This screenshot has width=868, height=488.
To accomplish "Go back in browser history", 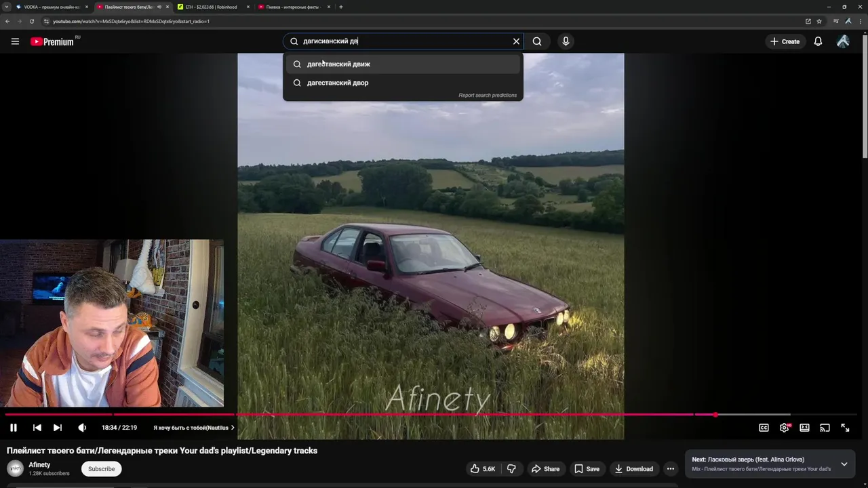I will click(x=7, y=21).
